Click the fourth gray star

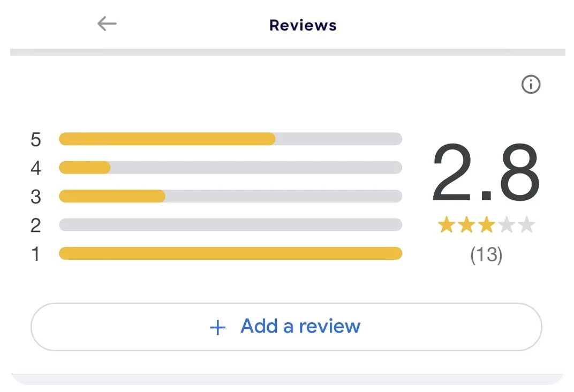tap(507, 225)
